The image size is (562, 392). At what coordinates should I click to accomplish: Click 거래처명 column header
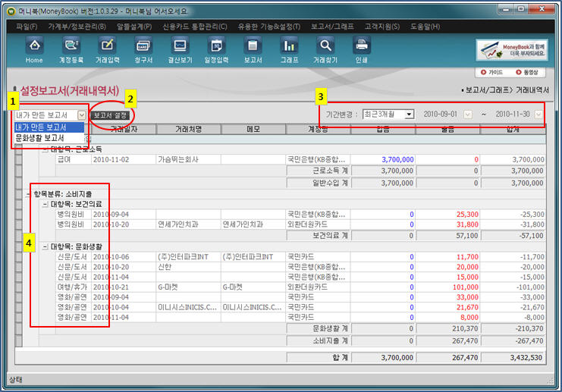tap(189, 129)
